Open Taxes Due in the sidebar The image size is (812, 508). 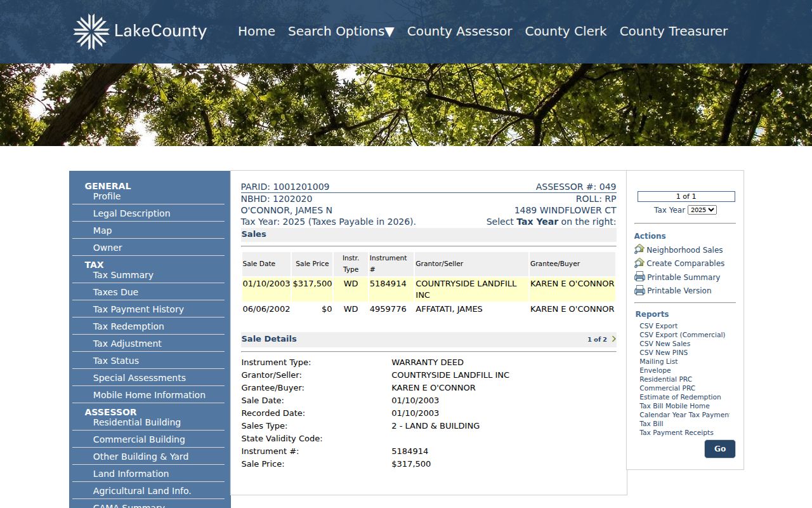(x=115, y=292)
